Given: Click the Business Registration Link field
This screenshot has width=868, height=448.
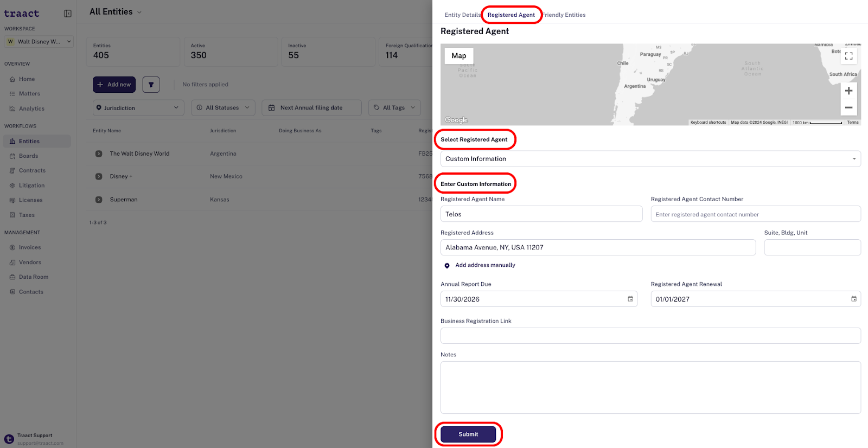Looking at the screenshot, I should [x=650, y=336].
